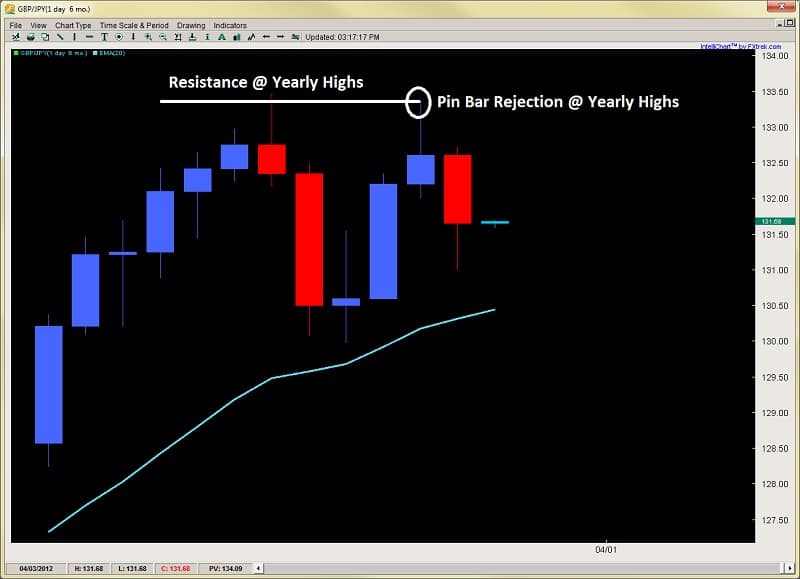This screenshot has width=800, height=579.
Task: Click the 04/03/2012 date status field
Action: [36, 568]
